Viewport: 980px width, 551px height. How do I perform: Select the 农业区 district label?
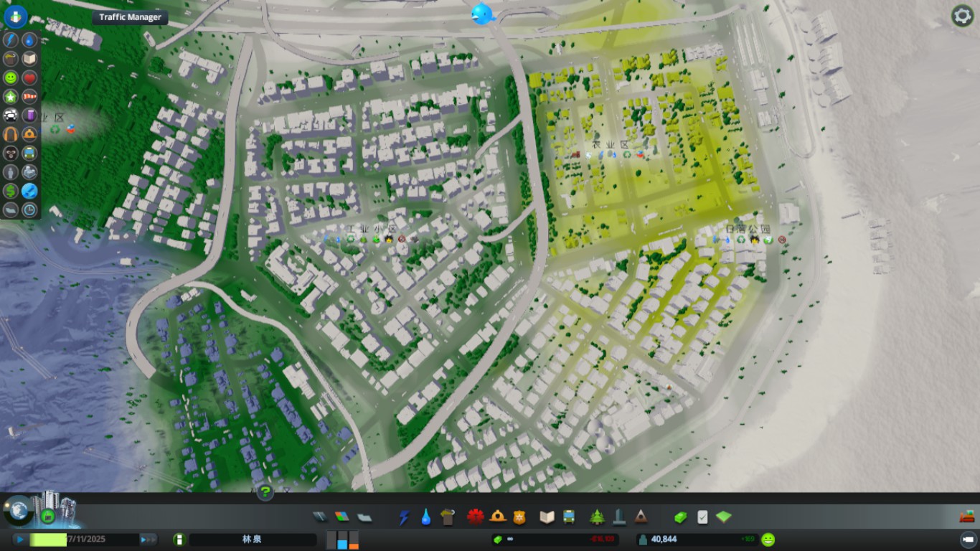tap(610, 144)
